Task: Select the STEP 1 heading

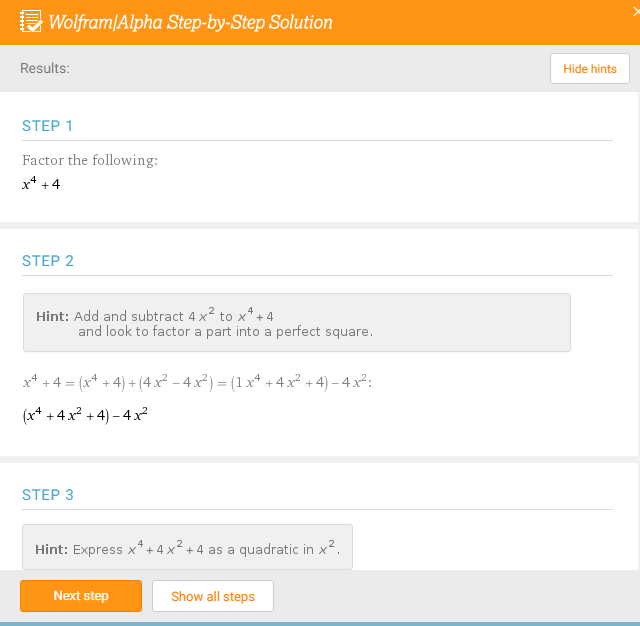Action: click(x=48, y=126)
